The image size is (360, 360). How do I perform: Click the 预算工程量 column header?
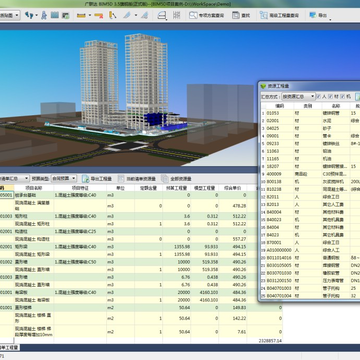coord(177,188)
